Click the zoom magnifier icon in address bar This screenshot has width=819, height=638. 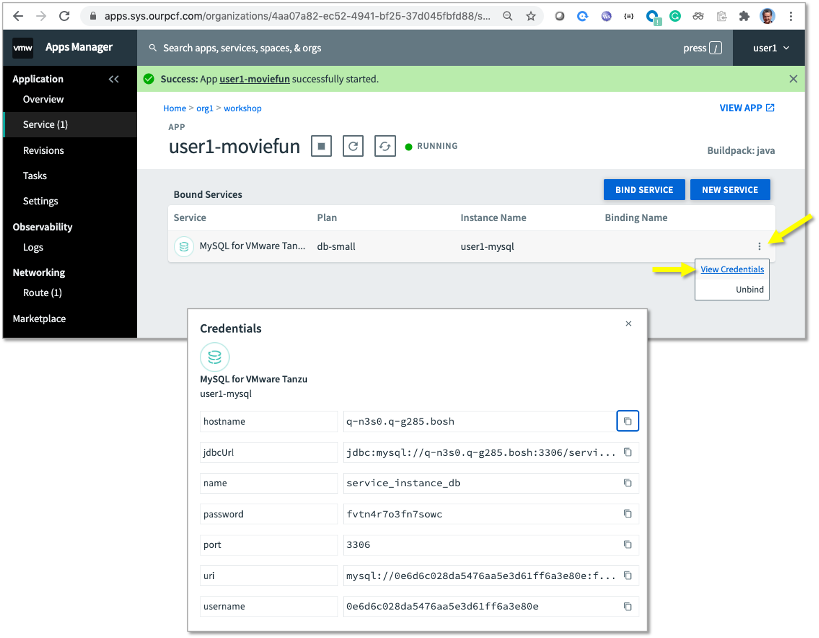click(507, 16)
